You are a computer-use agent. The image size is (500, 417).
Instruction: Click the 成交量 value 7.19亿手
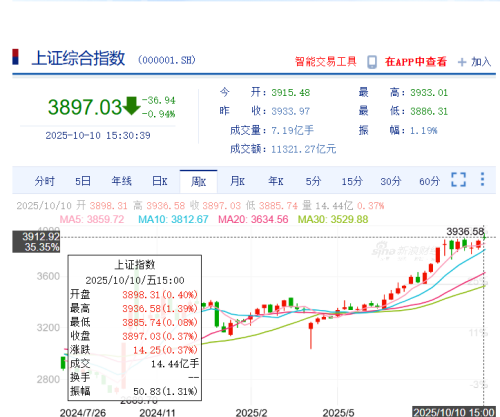(292, 130)
